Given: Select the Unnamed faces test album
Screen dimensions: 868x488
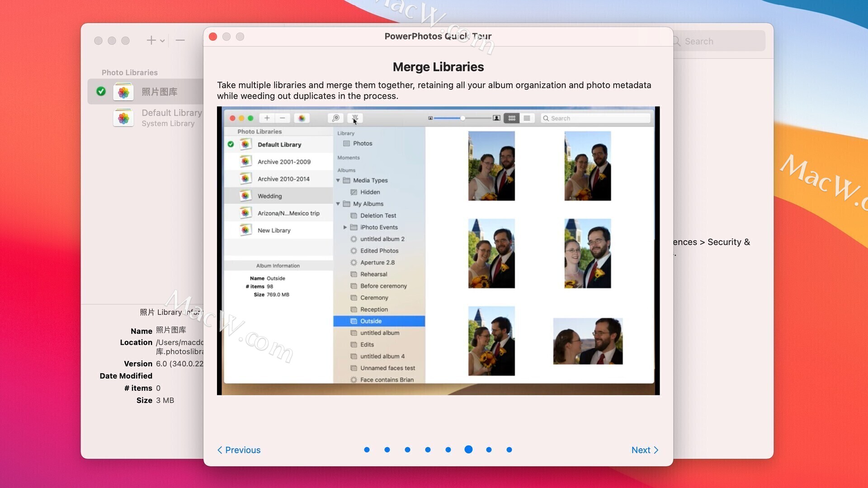Looking at the screenshot, I should (379, 368).
